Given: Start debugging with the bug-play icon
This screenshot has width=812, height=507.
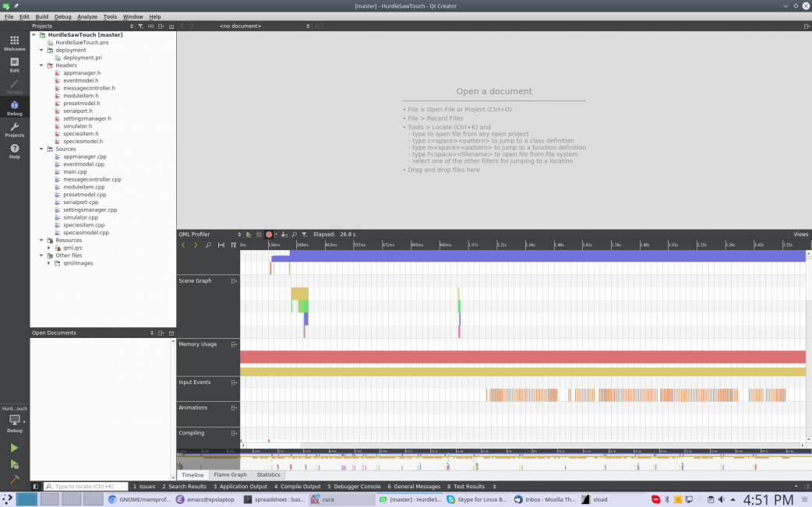Looking at the screenshot, I should [x=14, y=464].
